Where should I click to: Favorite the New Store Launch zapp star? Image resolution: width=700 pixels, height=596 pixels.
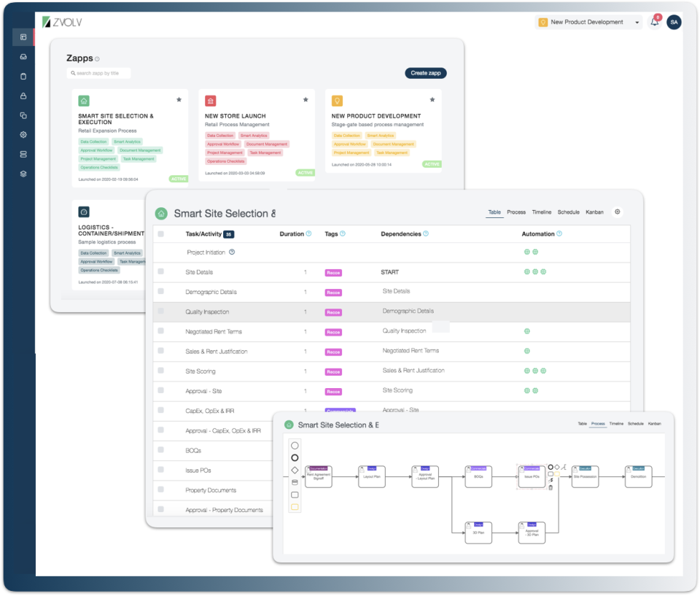(306, 99)
